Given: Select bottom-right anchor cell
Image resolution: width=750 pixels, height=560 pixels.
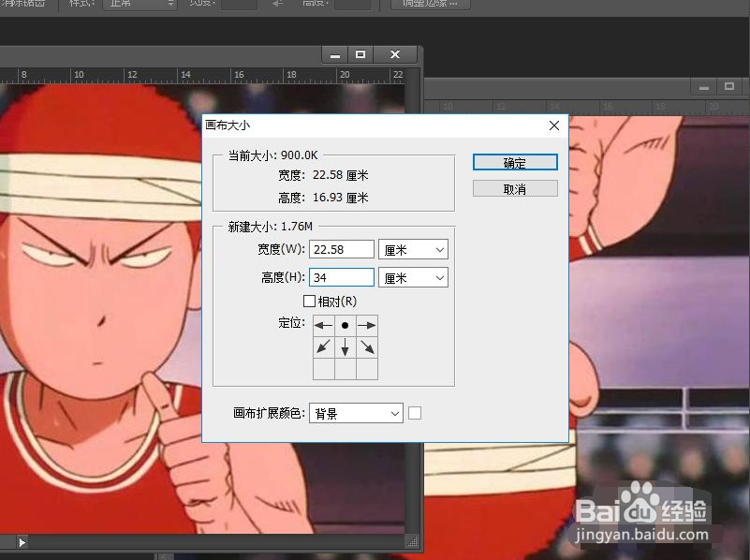Looking at the screenshot, I should [367, 369].
